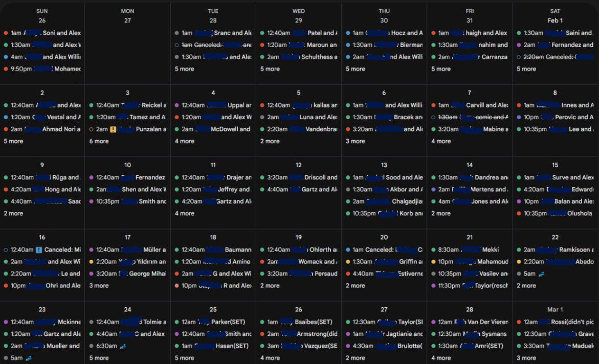Open the 2am Carranza event
Image resolution: width=599 pixels, height=364 pixels.
pos(470,57)
